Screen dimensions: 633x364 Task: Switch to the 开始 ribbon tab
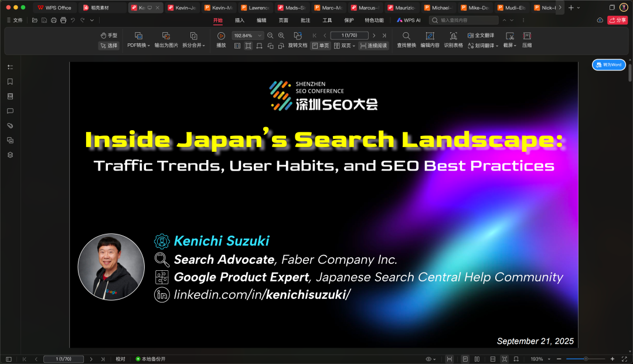click(x=217, y=20)
